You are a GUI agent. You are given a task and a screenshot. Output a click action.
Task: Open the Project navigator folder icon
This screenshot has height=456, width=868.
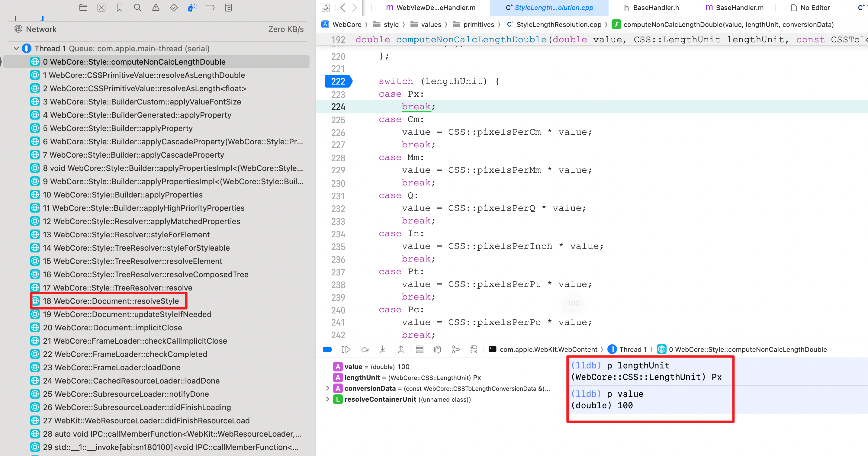click(83, 8)
